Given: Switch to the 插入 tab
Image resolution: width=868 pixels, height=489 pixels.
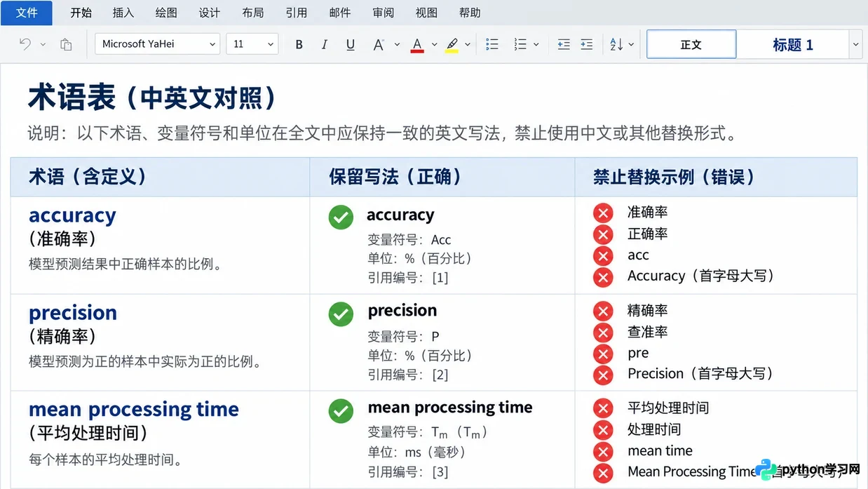Looking at the screenshot, I should click(123, 13).
